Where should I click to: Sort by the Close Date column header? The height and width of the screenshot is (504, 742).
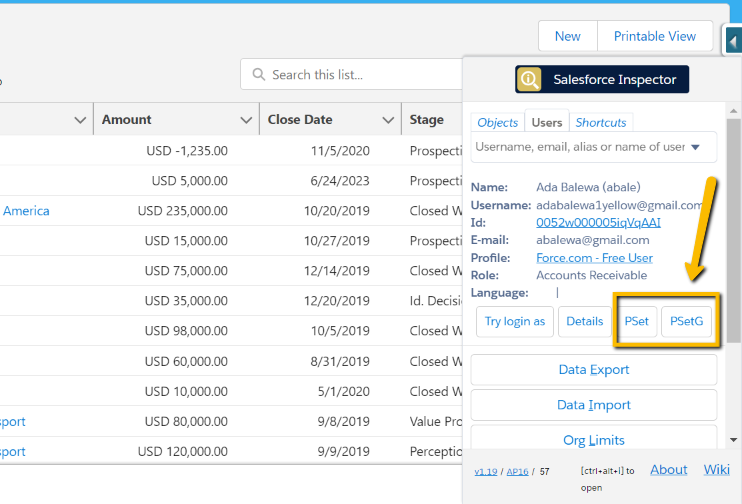tap(300, 120)
